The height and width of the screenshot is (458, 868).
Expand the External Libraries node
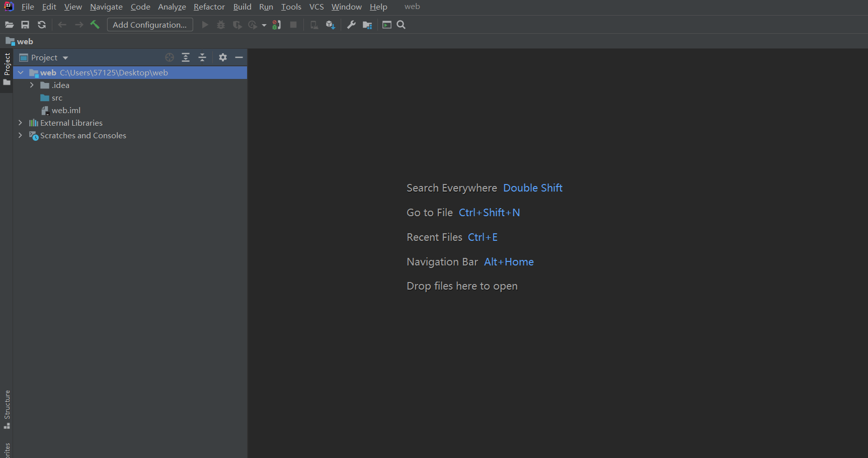pyautogui.click(x=20, y=123)
